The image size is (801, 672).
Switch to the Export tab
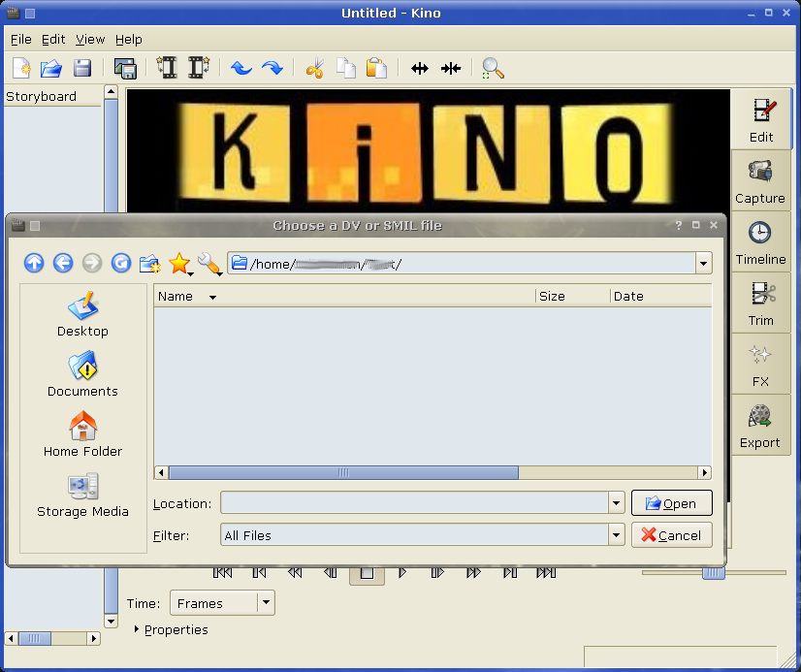pyautogui.click(x=760, y=426)
